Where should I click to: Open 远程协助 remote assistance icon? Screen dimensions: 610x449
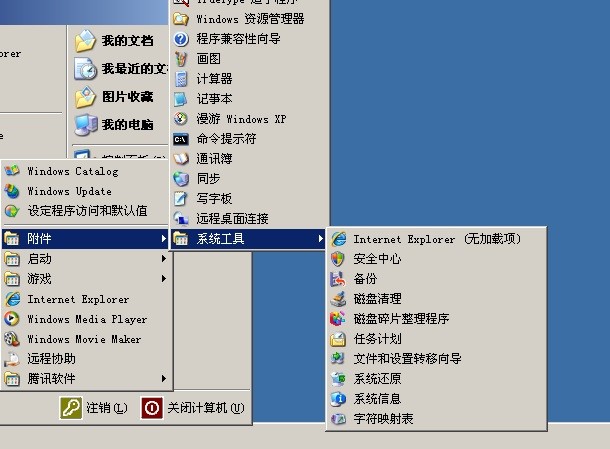(x=12, y=359)
